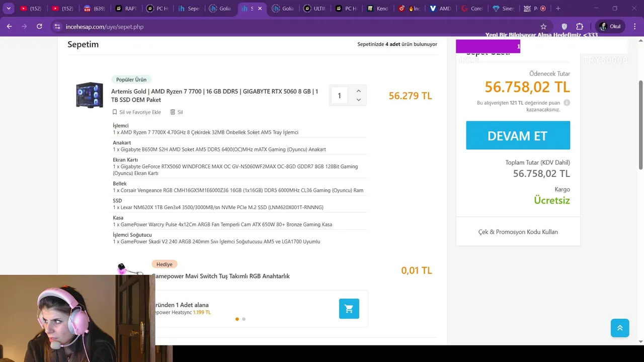The height and width of the screenshot is (362, 644).
Task: Open the Okul profile menu
Action: (x=610, y=27)
